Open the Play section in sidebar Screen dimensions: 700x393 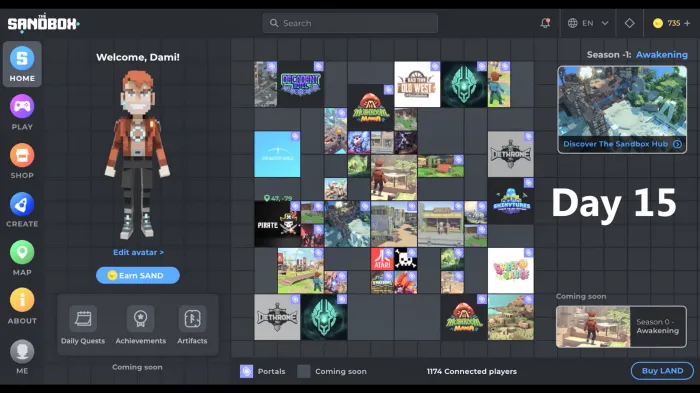coord(22,112)
